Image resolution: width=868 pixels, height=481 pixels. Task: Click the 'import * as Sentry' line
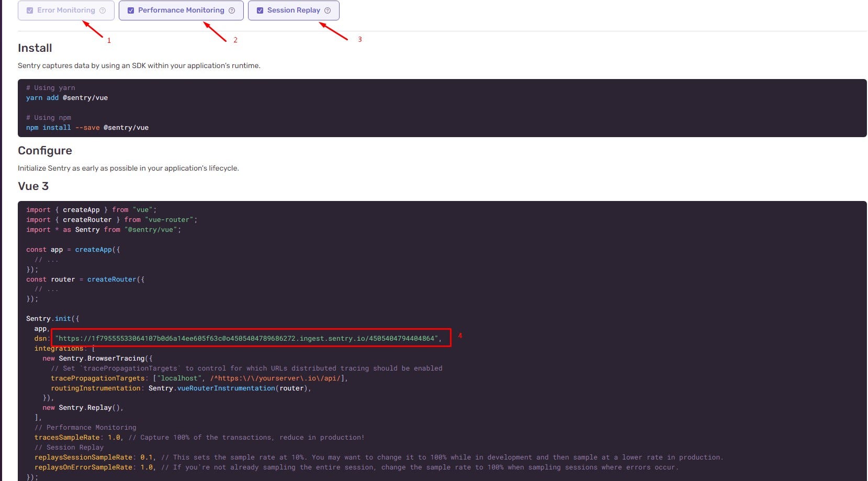(x=104, y=230)
